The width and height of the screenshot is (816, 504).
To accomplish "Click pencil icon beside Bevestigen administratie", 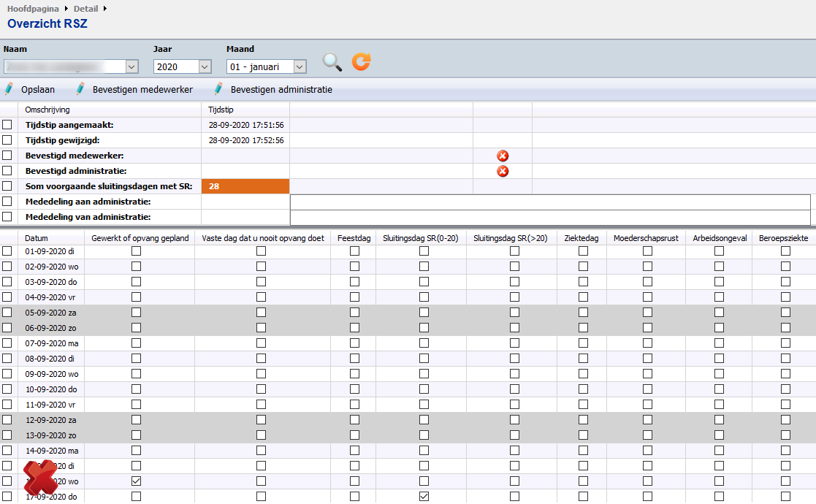I will [x=218, y=90].
